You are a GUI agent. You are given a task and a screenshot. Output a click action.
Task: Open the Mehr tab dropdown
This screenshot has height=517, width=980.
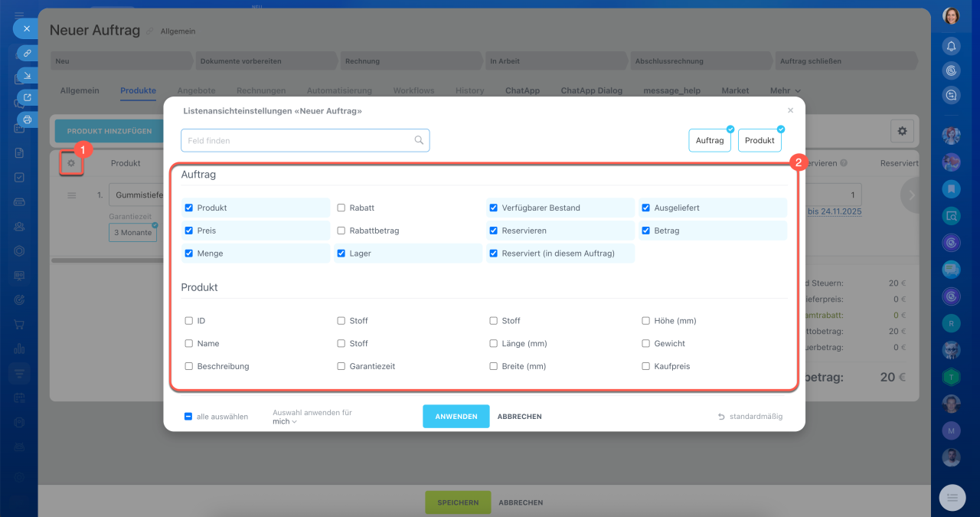point(785,90)
